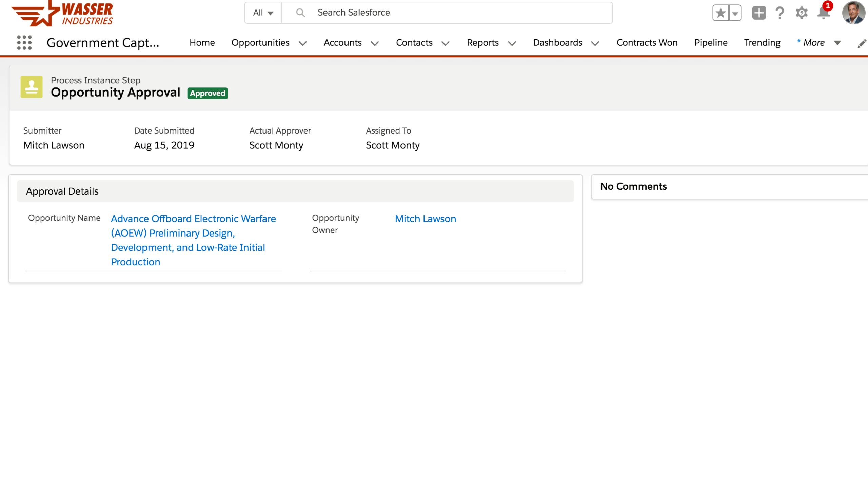Open the Notifications bell icon
868x486 pixels.
click(824, 13)
